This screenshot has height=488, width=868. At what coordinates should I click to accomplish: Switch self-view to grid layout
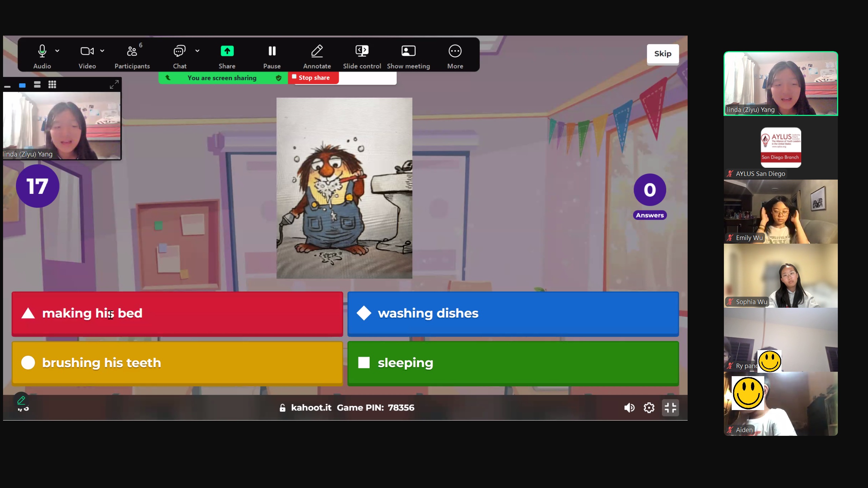point(52,85)
